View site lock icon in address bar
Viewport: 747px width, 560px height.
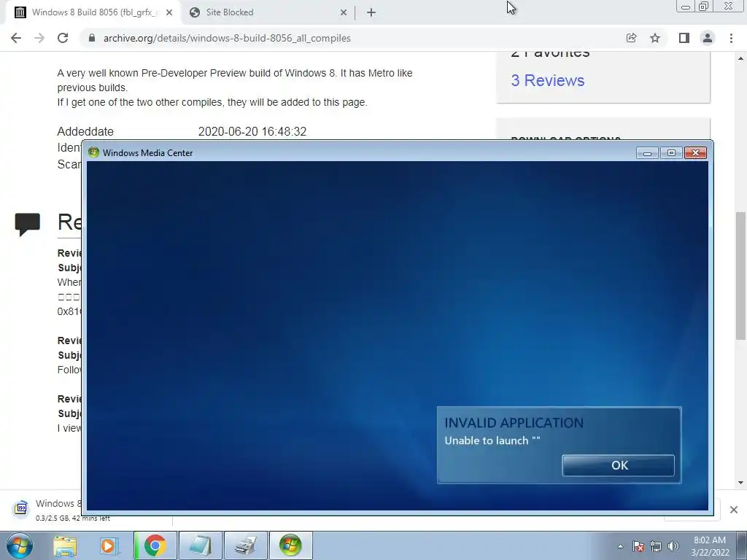[92, 38]
